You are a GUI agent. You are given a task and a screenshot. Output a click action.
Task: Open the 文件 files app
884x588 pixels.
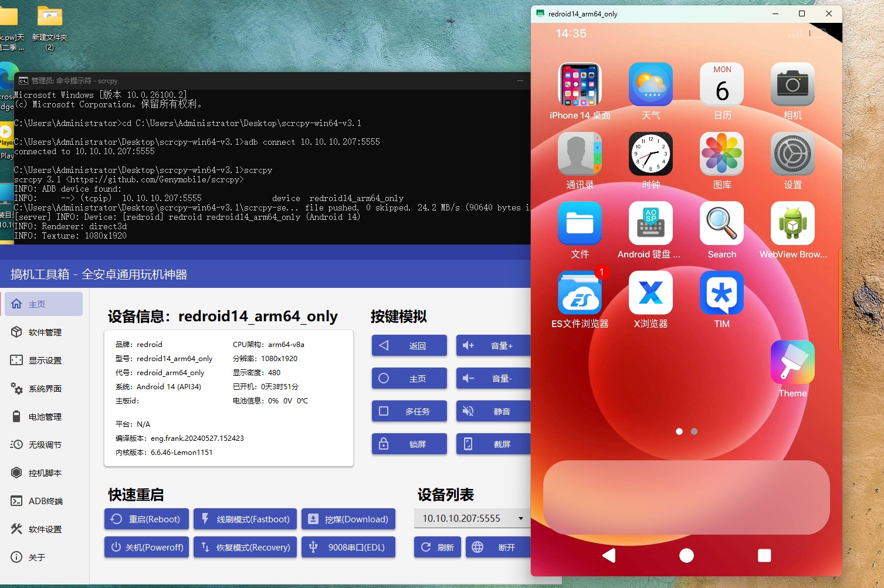580,223
